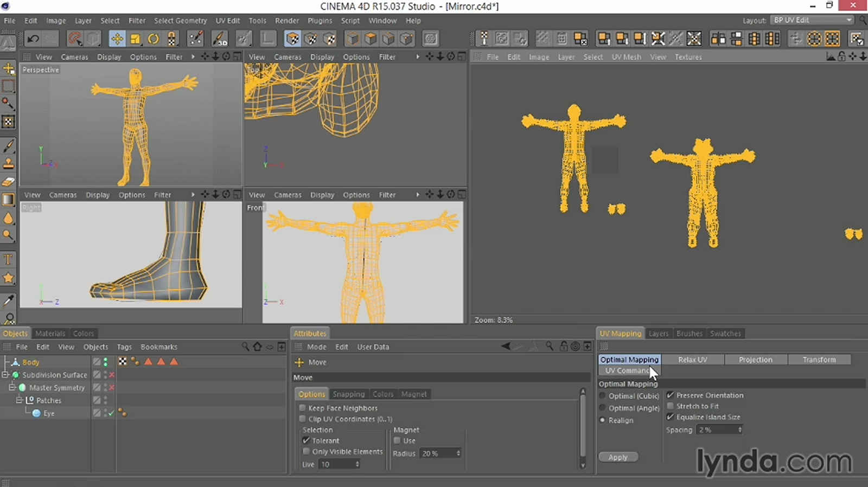Select the Optimal (Cubic) radio option
This screenshot has height=487, width=868.
pyautogui.click(x=602, y=396)
